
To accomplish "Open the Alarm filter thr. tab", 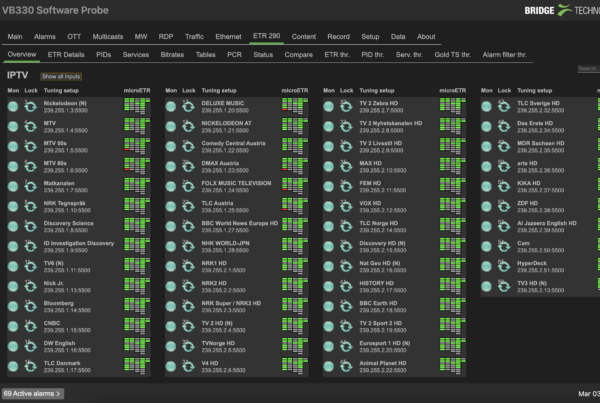I will 504,55.
